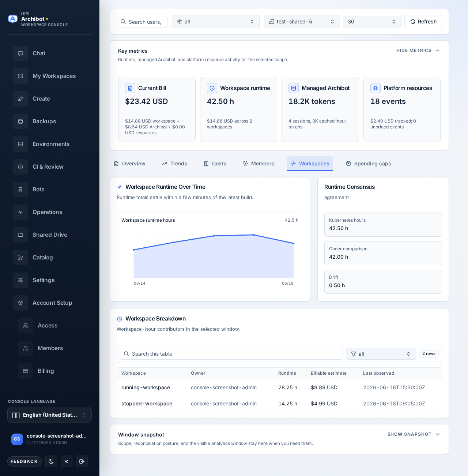This screenshot has height=476, width=468.
Task: Open the Account Setup icon
Action: pos(20,303)
